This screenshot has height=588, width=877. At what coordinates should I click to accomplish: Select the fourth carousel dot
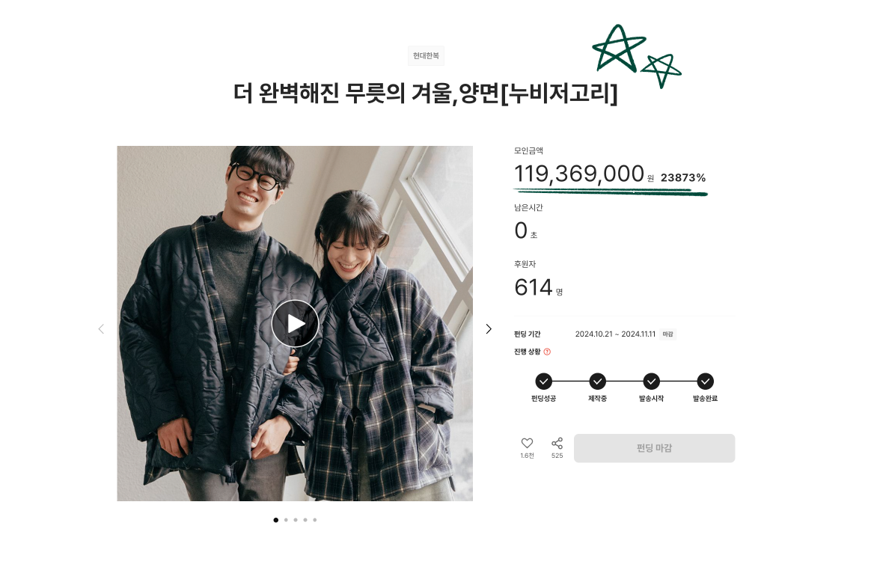click(305, 520)
